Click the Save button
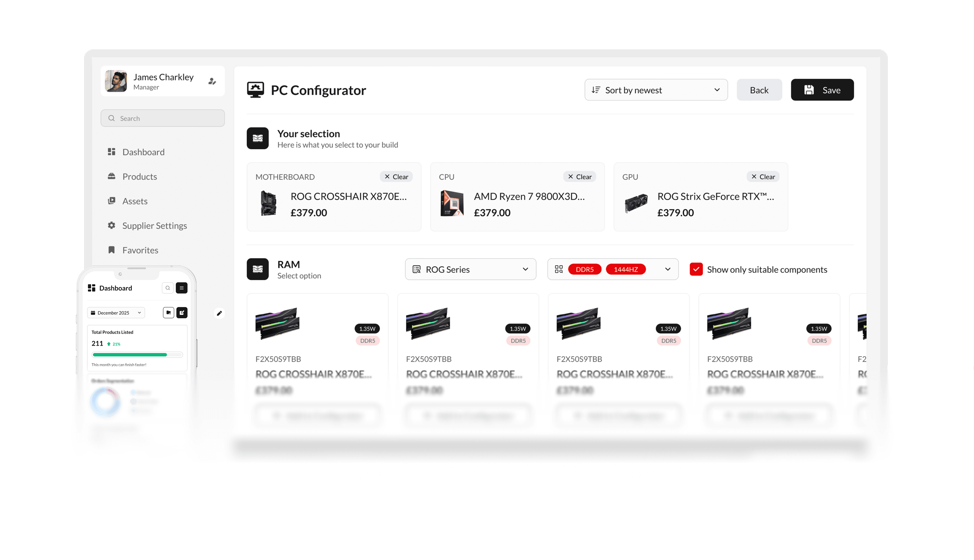Viewport: 974px width, 560px height. click(822, 90)
